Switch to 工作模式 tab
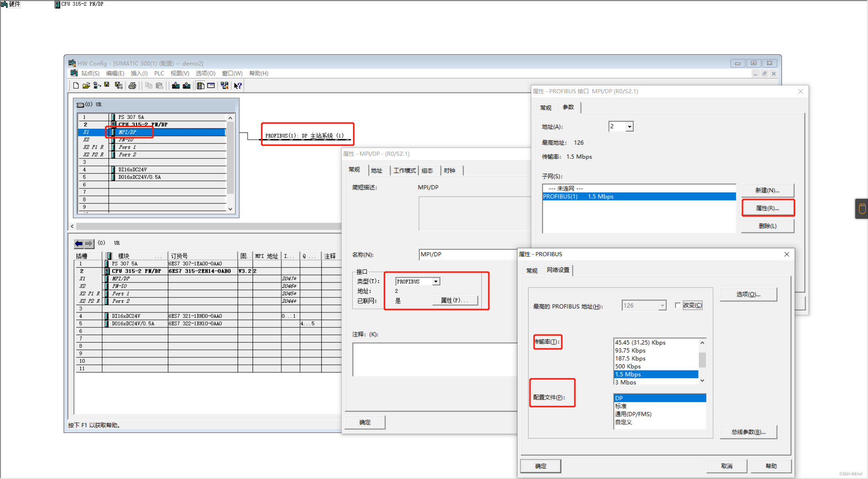Screen dimensions: 868x479 (x=404, y=171)
